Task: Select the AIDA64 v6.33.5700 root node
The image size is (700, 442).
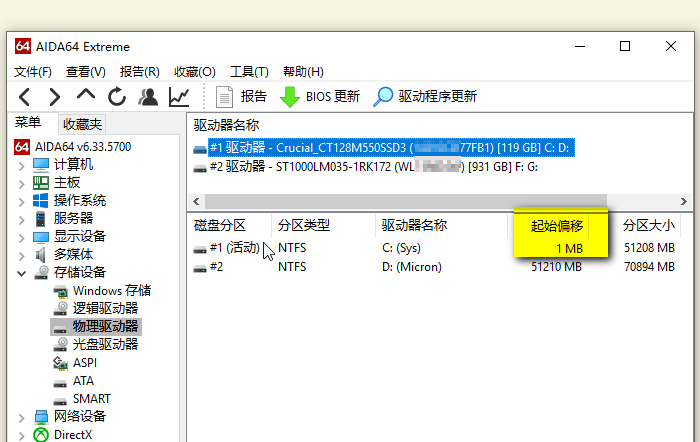Action: click(83, 147)
